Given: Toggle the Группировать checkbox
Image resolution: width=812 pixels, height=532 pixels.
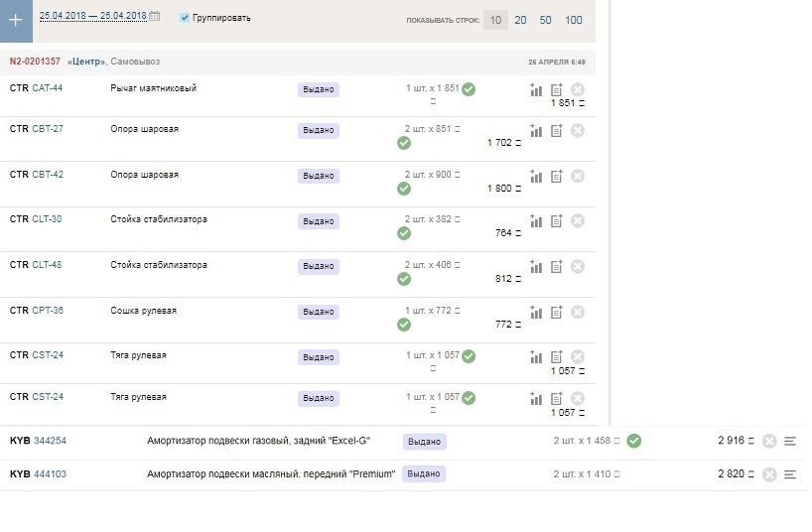Looking at the screenshot, I should [x=185, y=18].
